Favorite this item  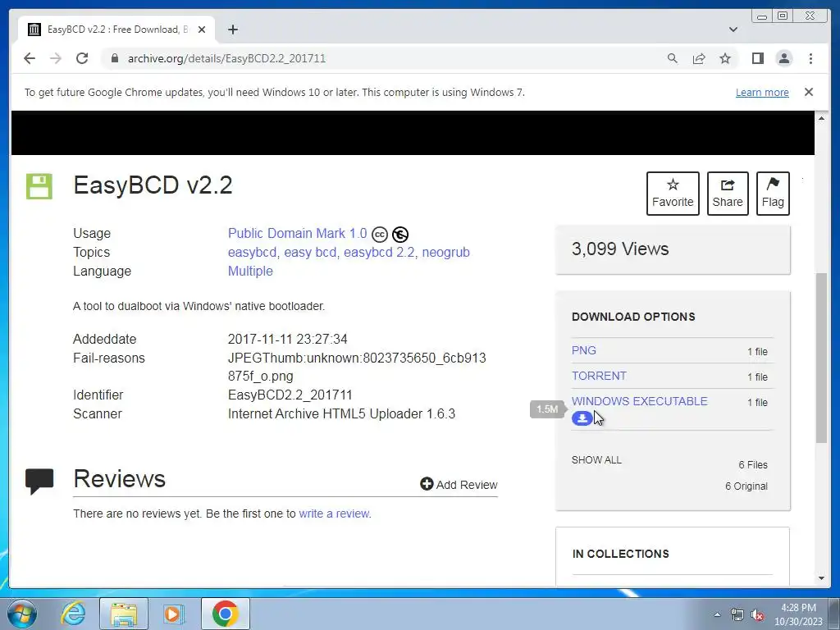coord(673,194)
